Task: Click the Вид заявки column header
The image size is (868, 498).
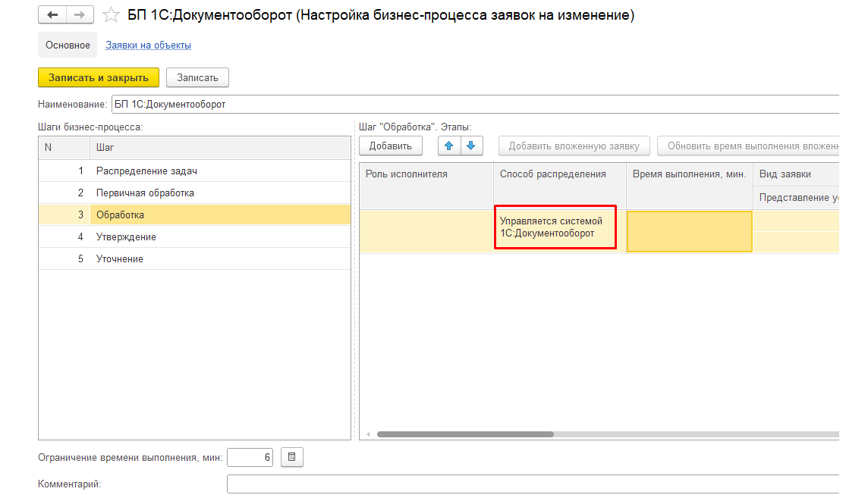Action: (796, 174)
